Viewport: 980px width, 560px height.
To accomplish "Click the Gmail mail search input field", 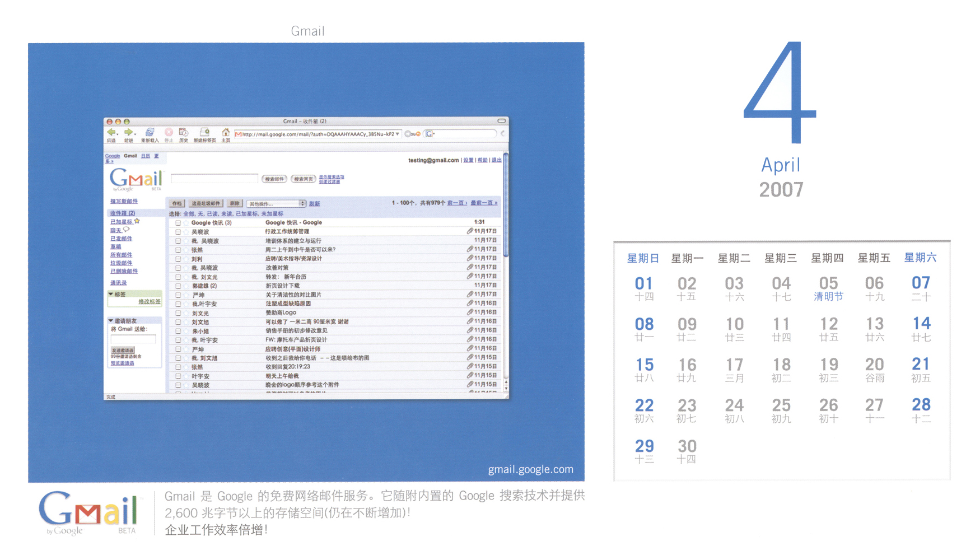I will click(214, 179).
